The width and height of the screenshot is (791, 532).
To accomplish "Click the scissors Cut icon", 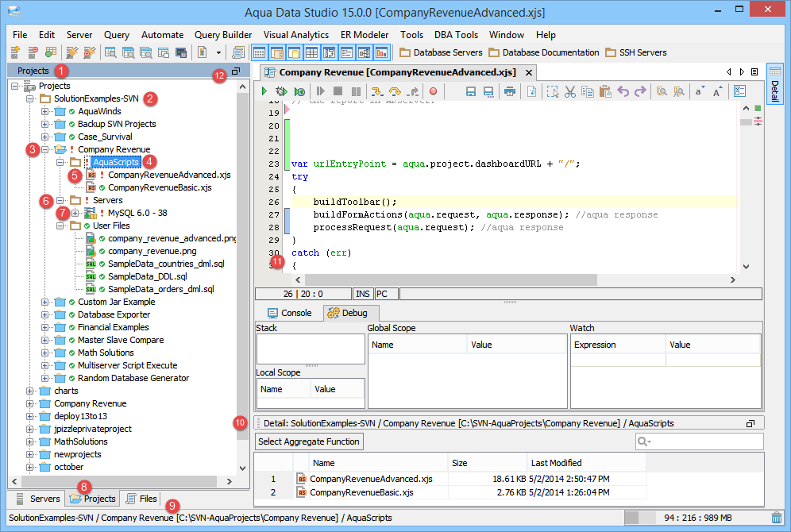I will [x=569, y=92].
